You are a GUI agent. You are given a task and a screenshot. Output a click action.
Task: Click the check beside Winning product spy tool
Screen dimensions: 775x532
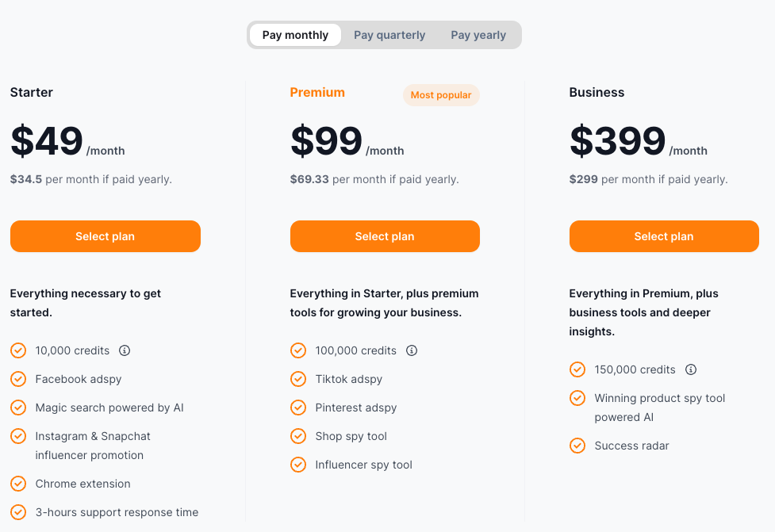pyautogui.click(x=577, y=398)
